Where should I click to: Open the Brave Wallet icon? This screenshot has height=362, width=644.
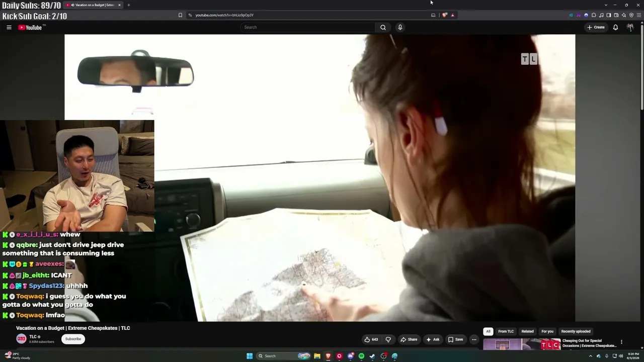(616, 15)
